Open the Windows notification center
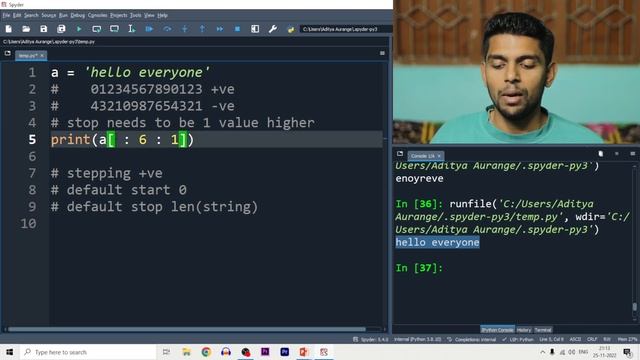 click(x=627, y=352)
